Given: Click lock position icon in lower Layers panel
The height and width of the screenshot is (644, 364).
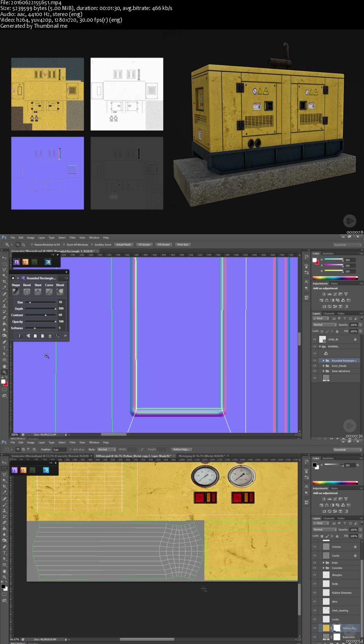Looking at the screenshot, I should click(332, 536).
